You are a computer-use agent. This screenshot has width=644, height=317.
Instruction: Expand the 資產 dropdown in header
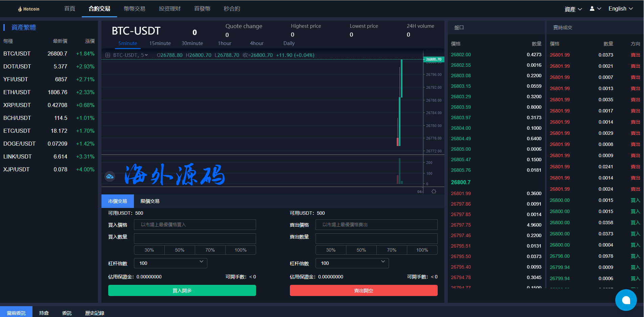point(573,9)
